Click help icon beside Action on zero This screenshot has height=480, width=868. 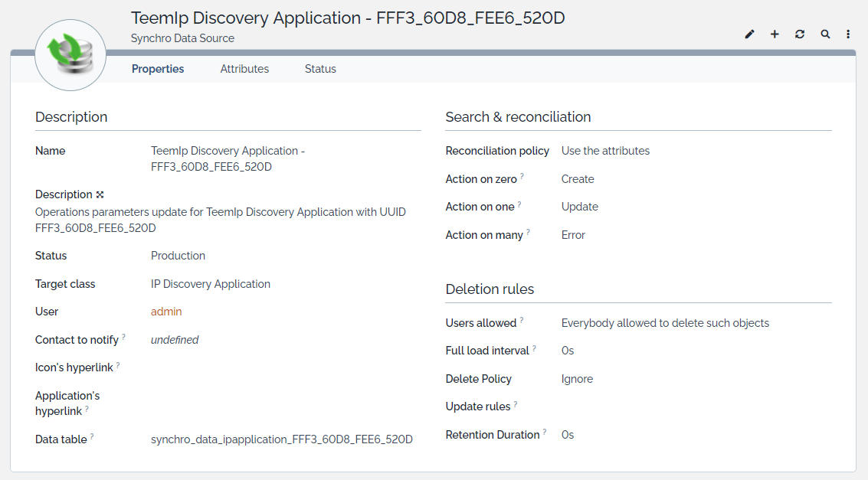pyautogui.click(x=522, y=176)
